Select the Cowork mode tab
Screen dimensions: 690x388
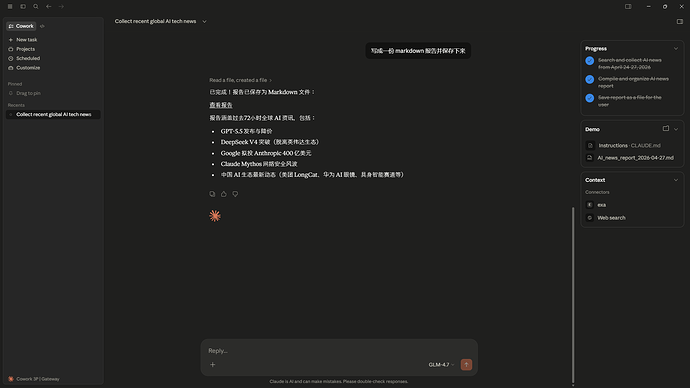point(21,26)
